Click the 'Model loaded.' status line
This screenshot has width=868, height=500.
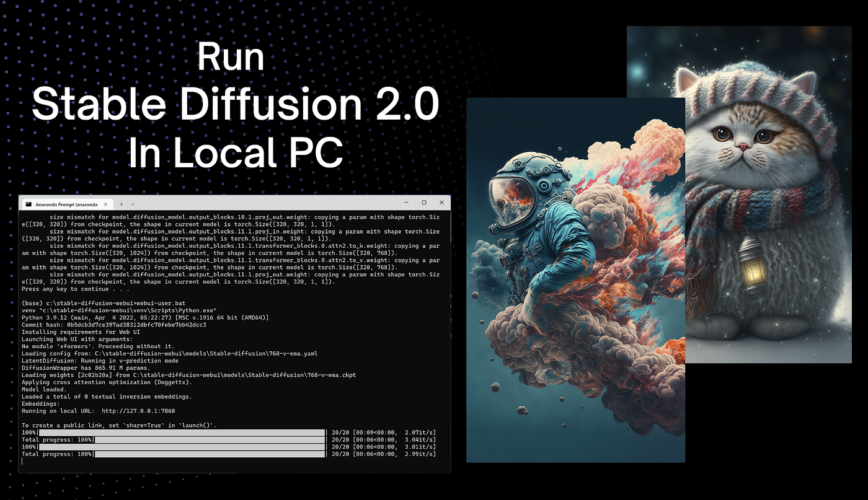coord(42,389)
